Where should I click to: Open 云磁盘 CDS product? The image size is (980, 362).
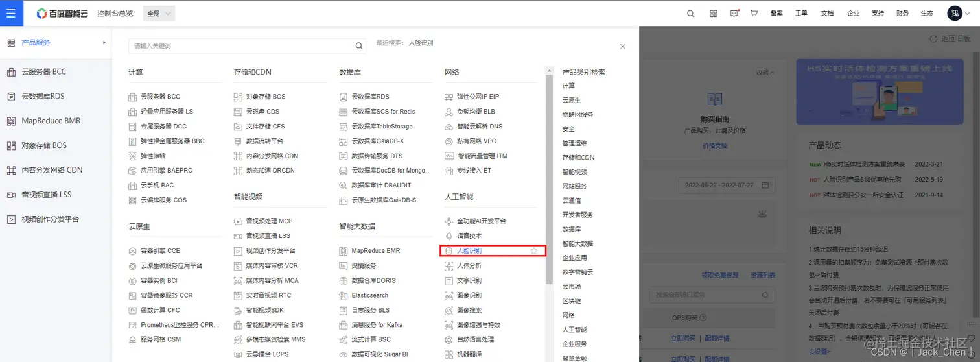262,112
